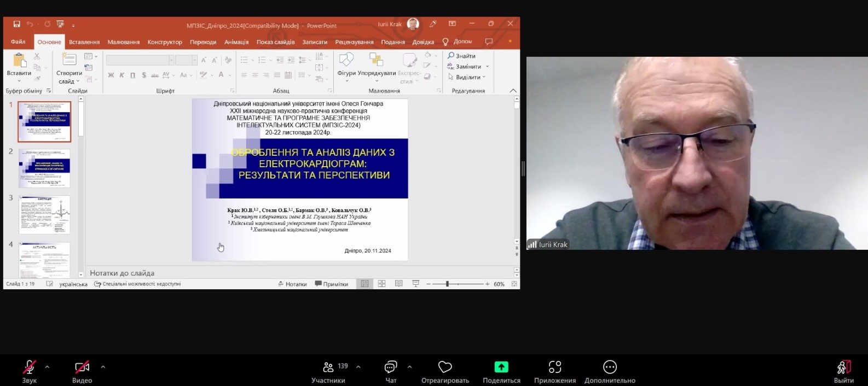
Task: Click the Arrange (Упорядкувати) icon
Action: 376,60
